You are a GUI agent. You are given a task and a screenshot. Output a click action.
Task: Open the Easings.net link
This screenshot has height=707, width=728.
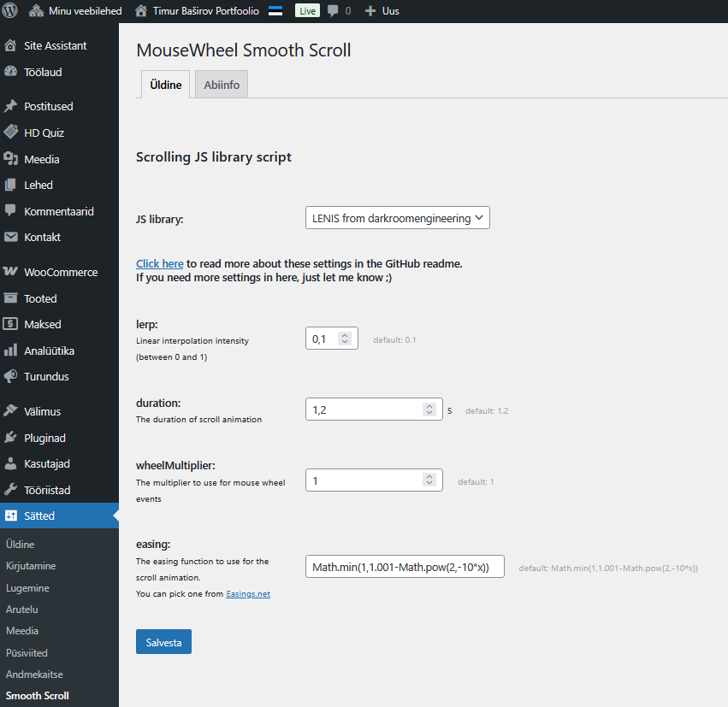(x=247, y=593)
